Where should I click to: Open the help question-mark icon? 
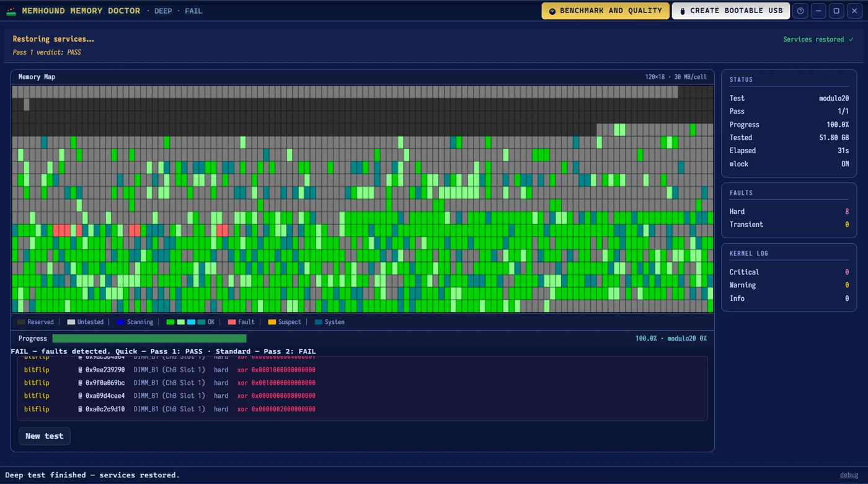click(x=800, y=11)
